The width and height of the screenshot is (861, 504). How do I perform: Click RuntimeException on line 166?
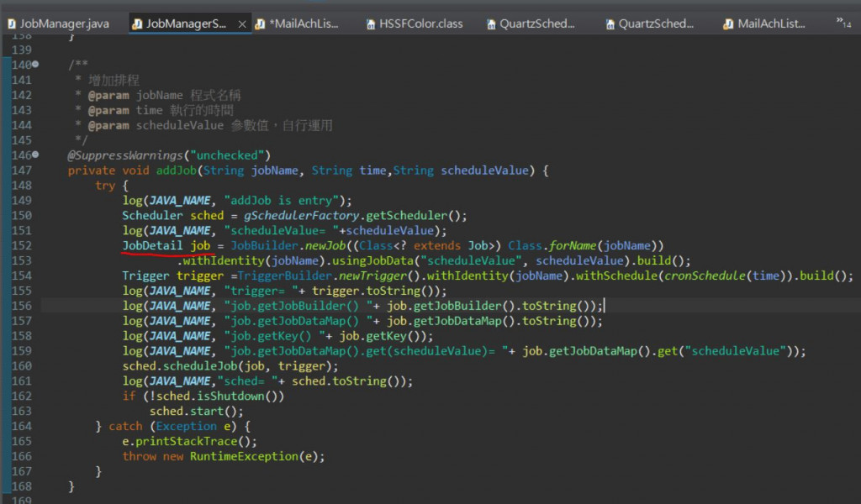244,456
